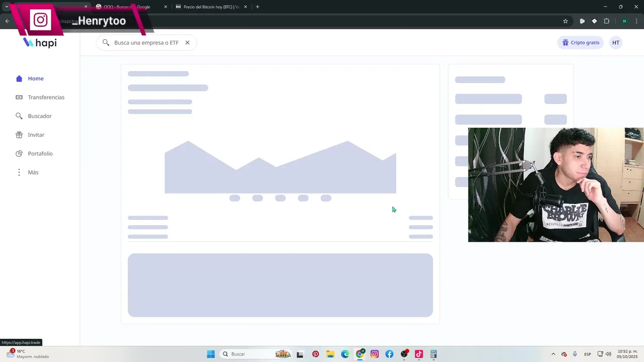Open Microsoft Edge from the taskbar

(345, 354)
